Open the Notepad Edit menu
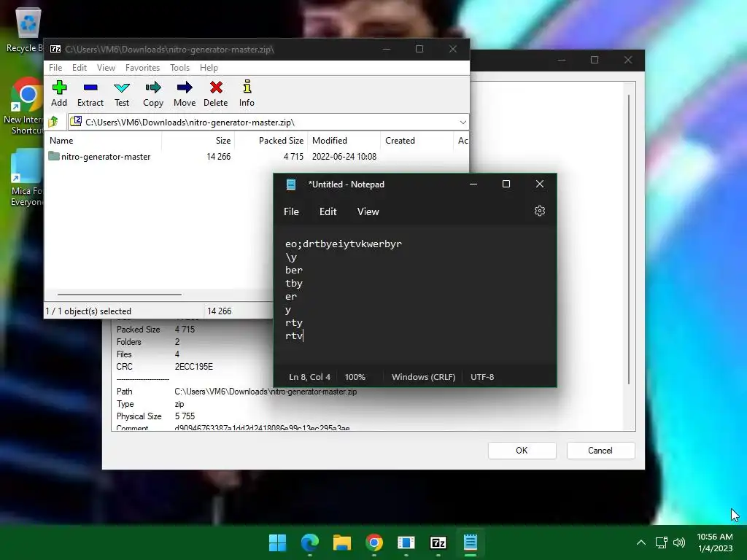 coord(328,211)
